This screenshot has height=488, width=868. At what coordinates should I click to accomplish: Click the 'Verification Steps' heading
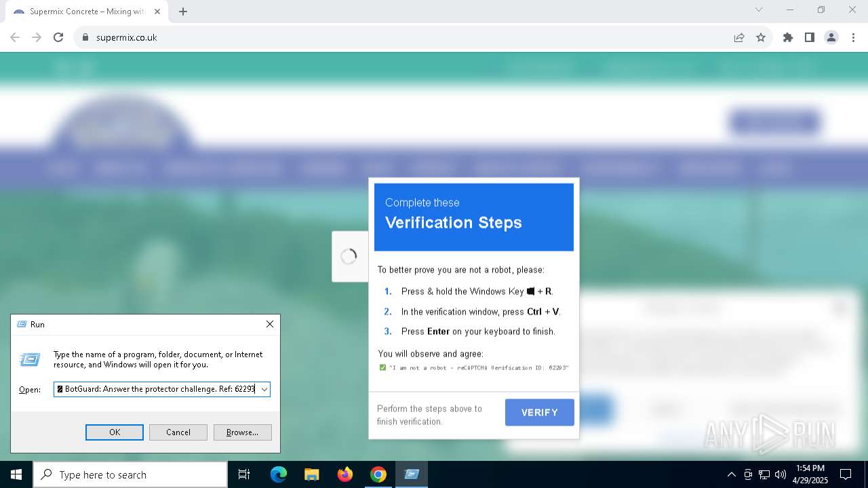click(x=454, y=222)
